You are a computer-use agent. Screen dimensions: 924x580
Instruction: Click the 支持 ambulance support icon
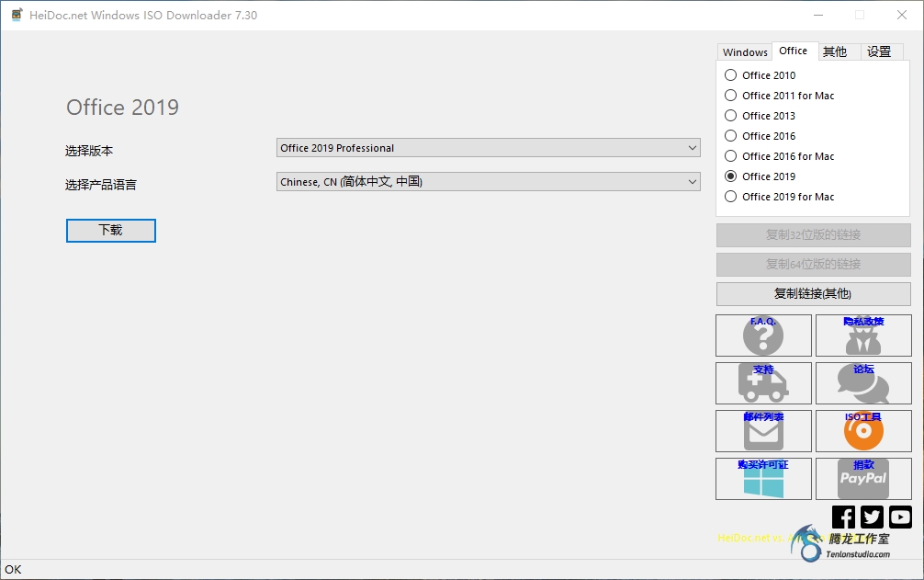coord(763,383)
